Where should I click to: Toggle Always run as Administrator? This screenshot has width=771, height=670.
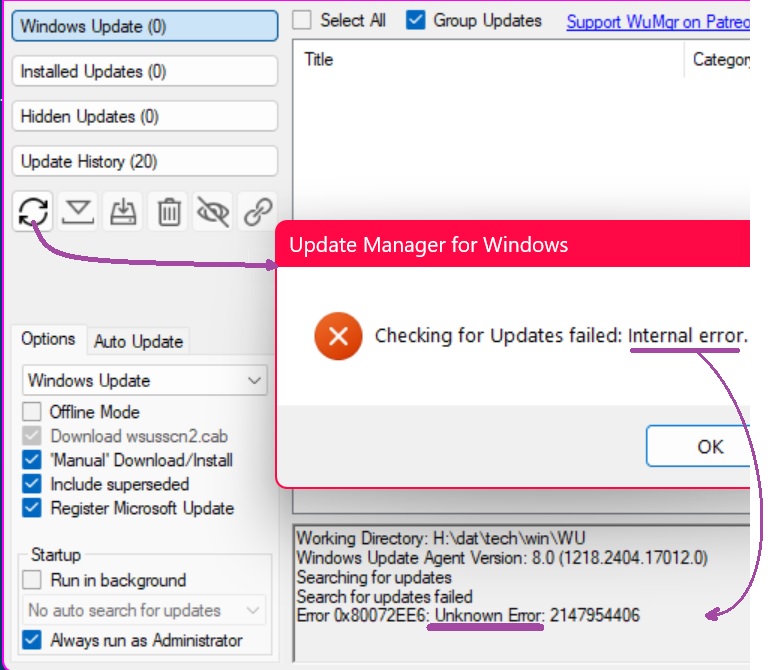click(x=33, y=640)
